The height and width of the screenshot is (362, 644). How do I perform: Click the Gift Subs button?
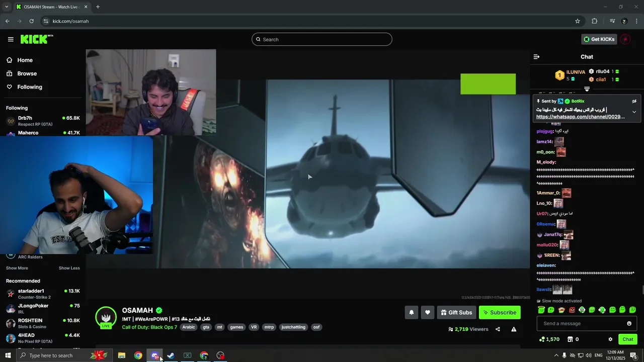pyautogui.click(x=456, y=312)
